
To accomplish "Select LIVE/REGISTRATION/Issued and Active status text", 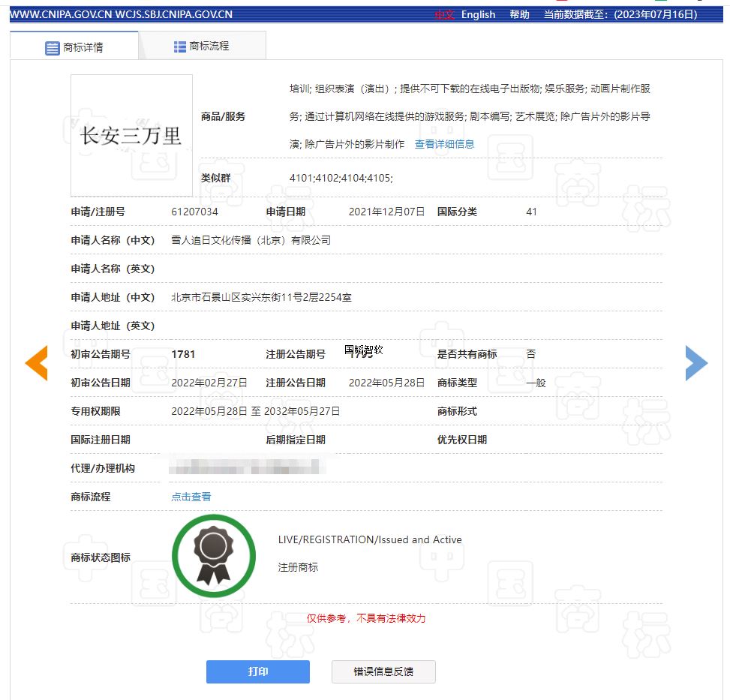I will [370, 539].
